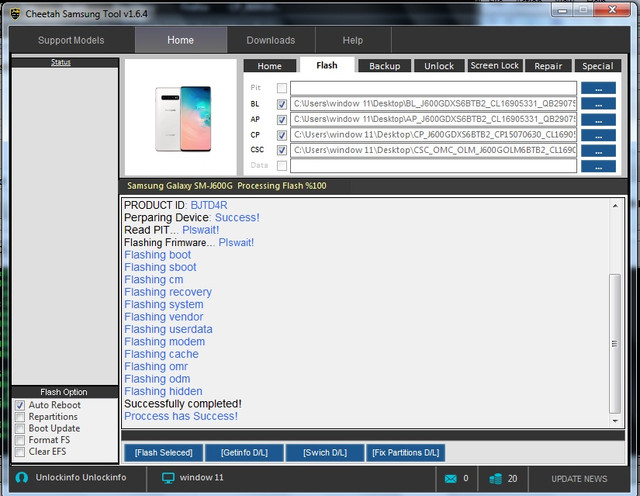Select the main Home top tab
The height and width of the screenshot is (496, 640).
coord(181,40)
